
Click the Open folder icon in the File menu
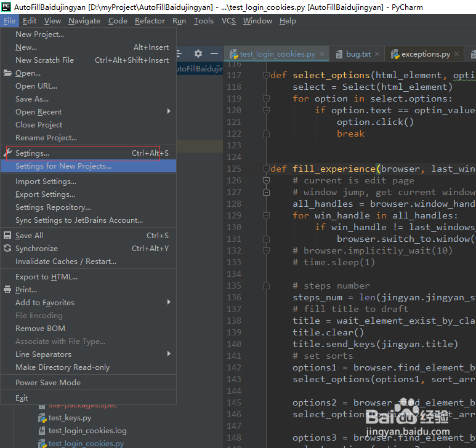click(7, 73)
